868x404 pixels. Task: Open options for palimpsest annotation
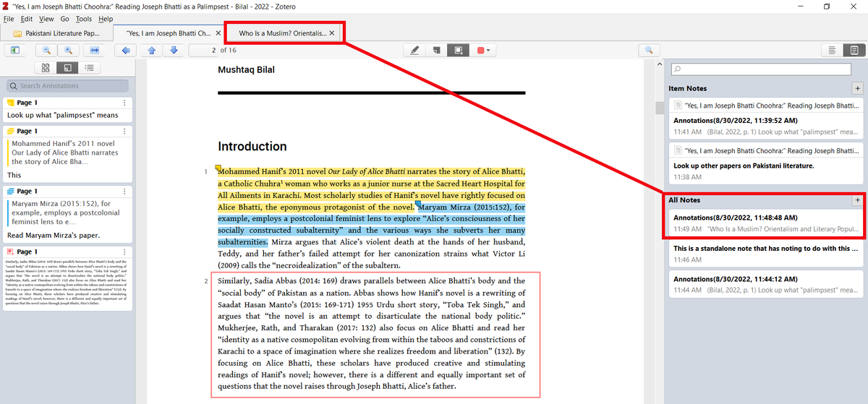125,103
